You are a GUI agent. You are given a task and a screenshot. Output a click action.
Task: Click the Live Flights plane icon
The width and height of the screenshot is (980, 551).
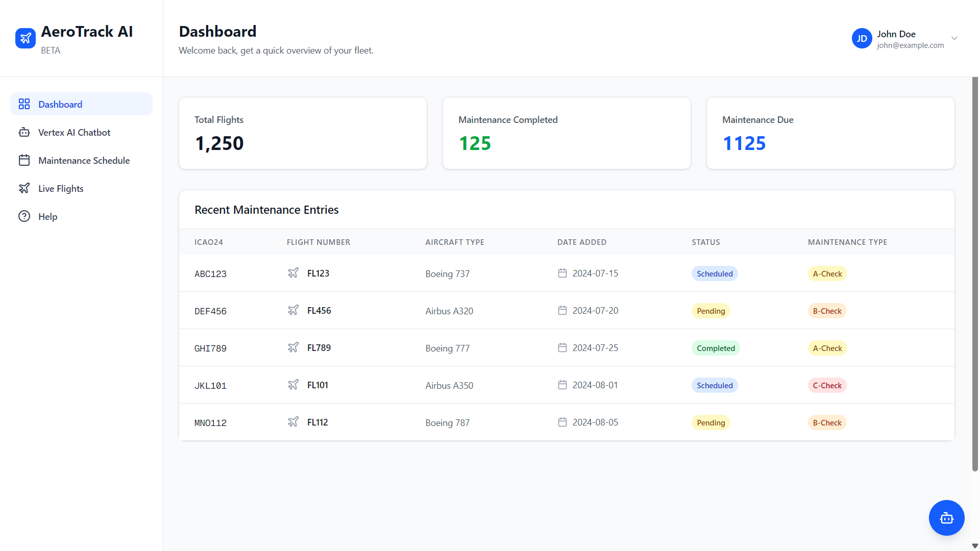tap(24, 188)
